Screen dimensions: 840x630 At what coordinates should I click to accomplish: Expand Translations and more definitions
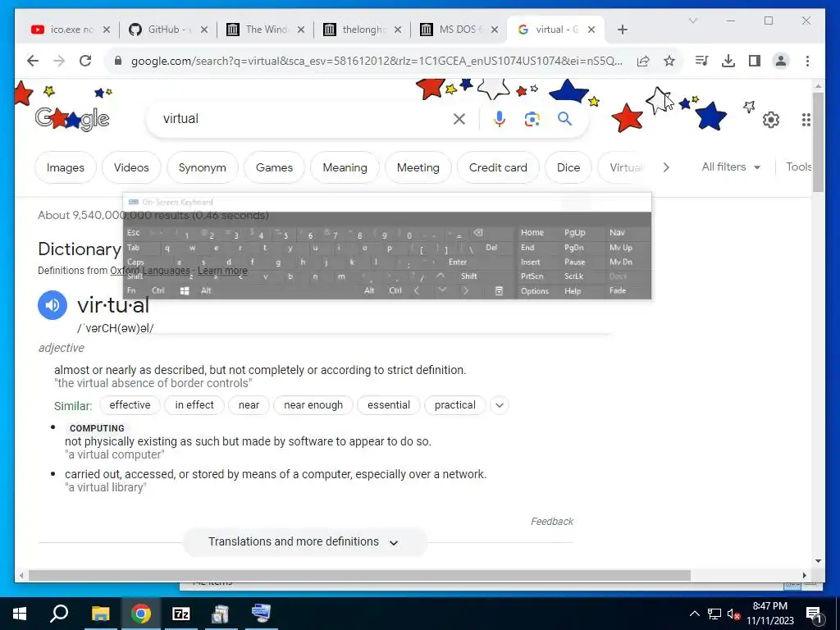click(x=304, y=542)
